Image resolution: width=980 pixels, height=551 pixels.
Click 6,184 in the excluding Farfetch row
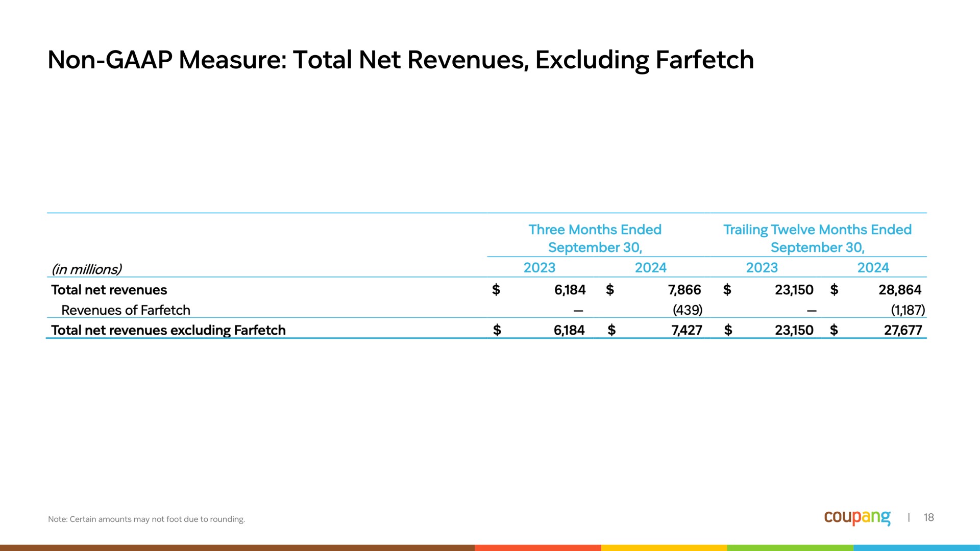coord(569,331)
